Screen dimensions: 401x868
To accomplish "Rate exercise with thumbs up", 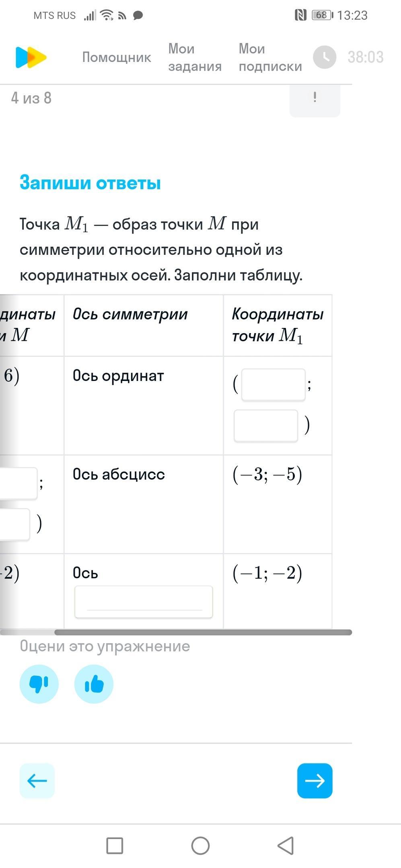I will pos(94,684).
